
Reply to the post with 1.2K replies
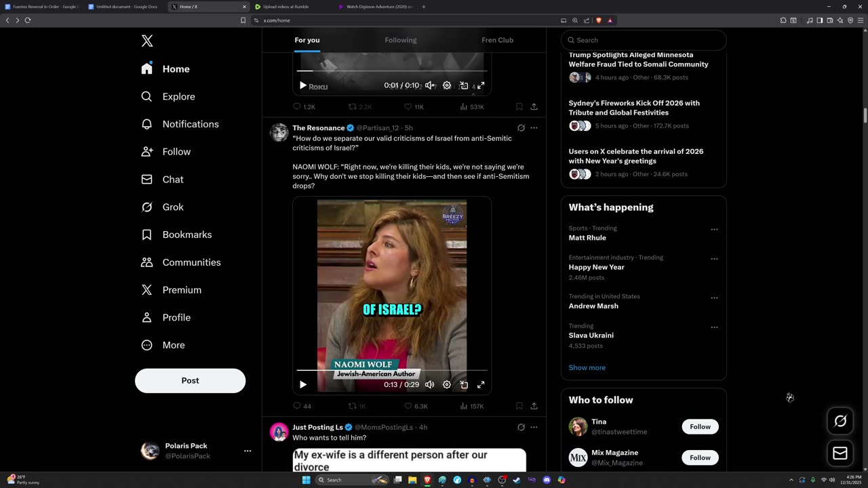tap(304, 106)
